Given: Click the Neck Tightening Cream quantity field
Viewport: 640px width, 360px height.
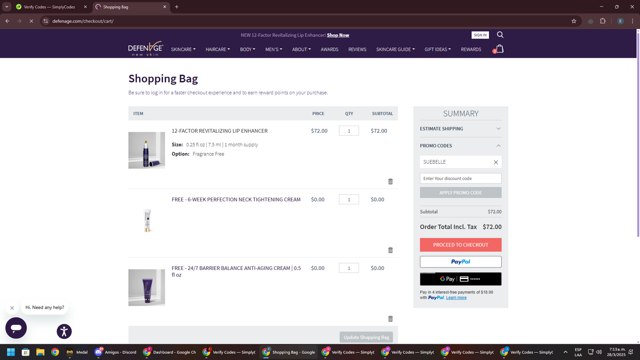Looking at the screenshot, I should [x=349, y=199].
